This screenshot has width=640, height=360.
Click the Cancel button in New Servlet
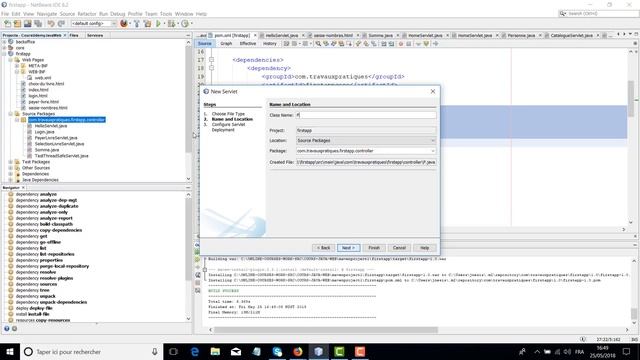tap(399, 248)
